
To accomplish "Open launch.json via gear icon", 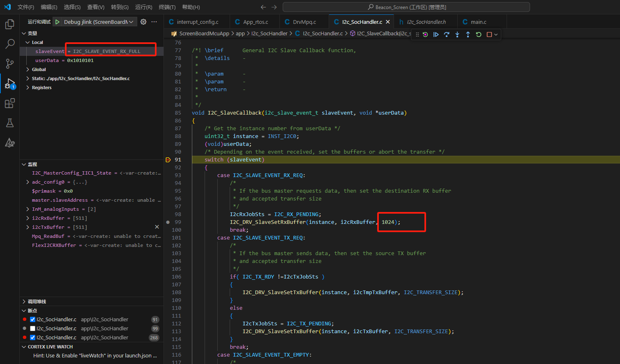I will [143, 22].
